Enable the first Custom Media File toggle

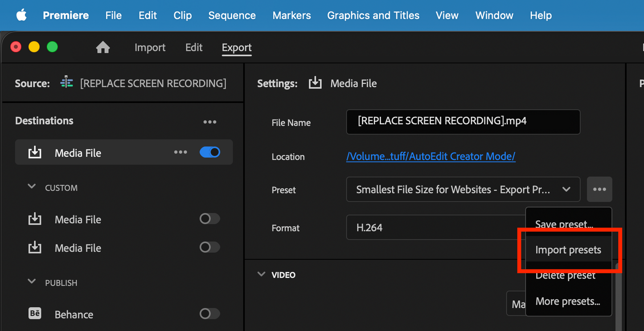pos(210,219)
